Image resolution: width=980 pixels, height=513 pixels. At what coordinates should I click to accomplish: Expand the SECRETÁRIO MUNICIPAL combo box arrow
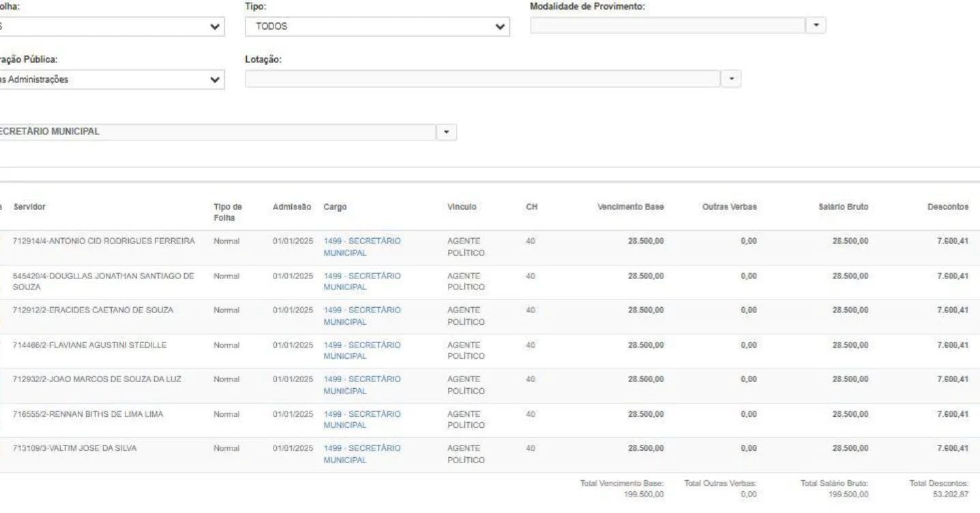pos(447,132)
